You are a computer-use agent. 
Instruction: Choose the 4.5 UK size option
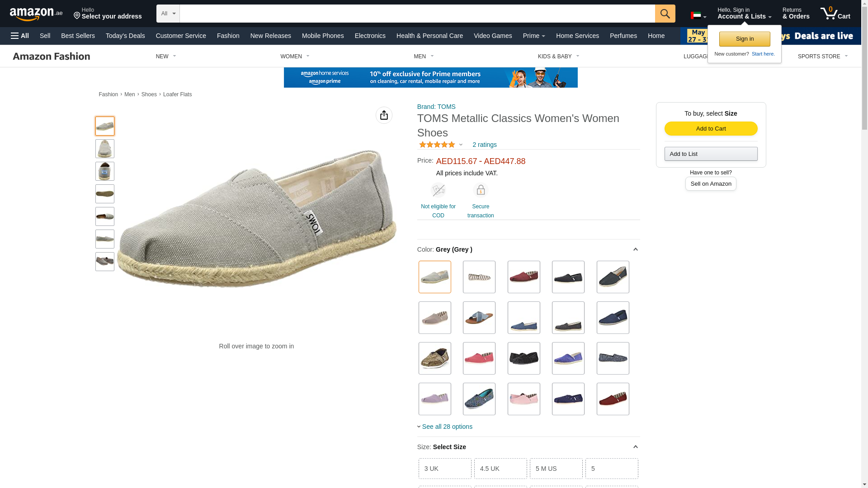[x=500, y=469]
